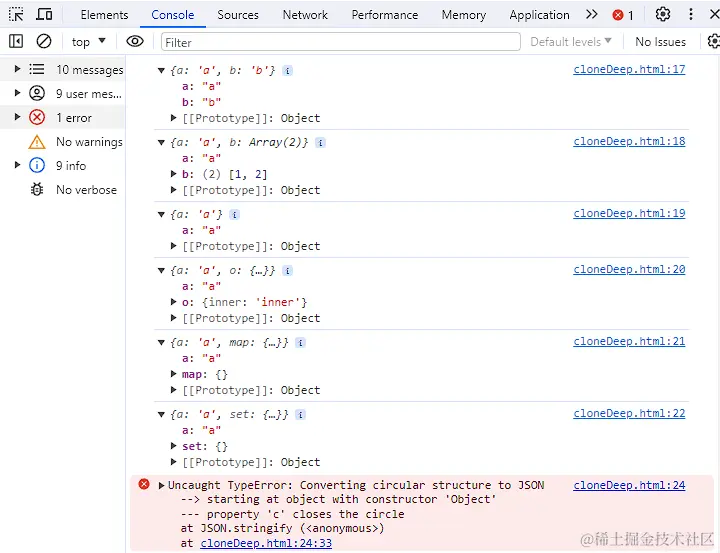Switch to the Application tab
Screen dimensions: 720x553
click(x=539, y=15)
